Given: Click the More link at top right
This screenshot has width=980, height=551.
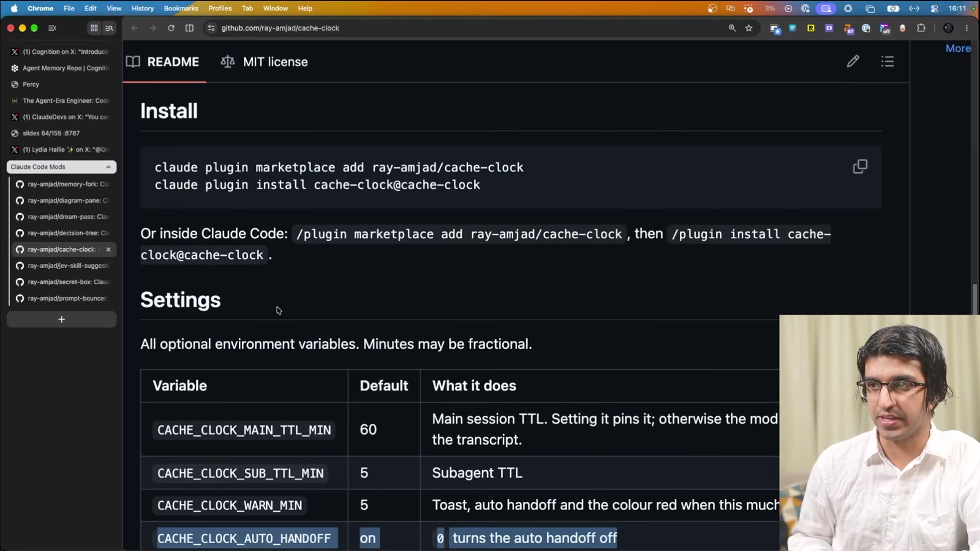Looking at the screenshot, I should [958, 48].
